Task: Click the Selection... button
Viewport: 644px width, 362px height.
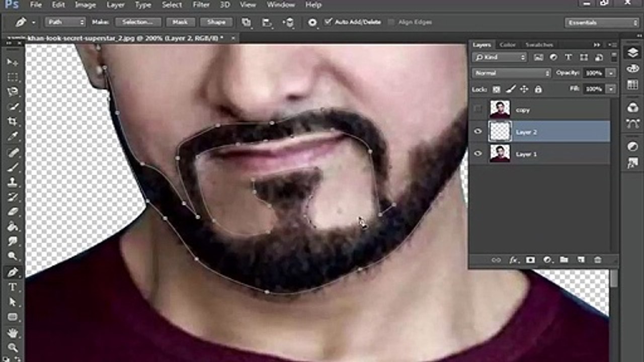Action: 138,22
